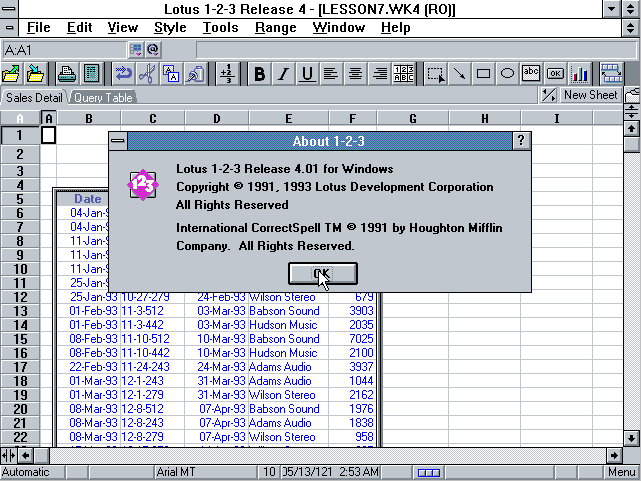
Task: Open the document control menu box
Action: pyautogui.click(x=9, y=28)
